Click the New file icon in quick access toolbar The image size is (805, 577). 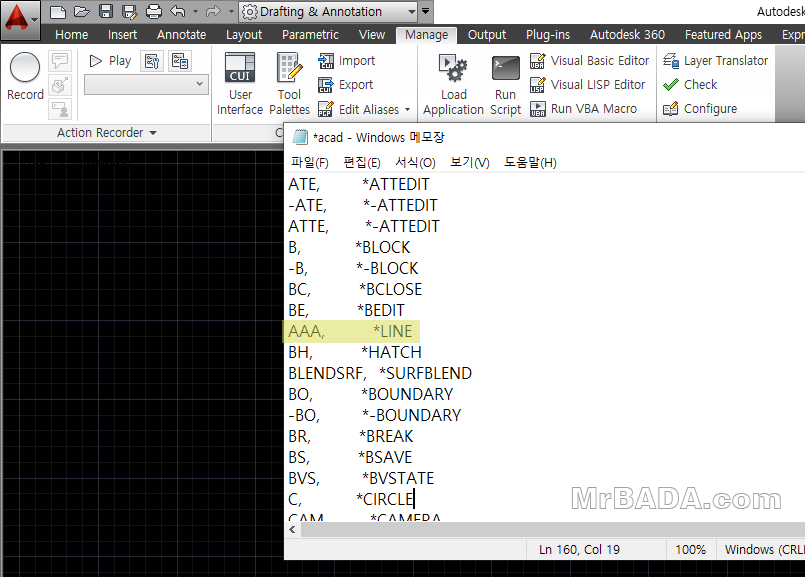(x=58, y=11)
